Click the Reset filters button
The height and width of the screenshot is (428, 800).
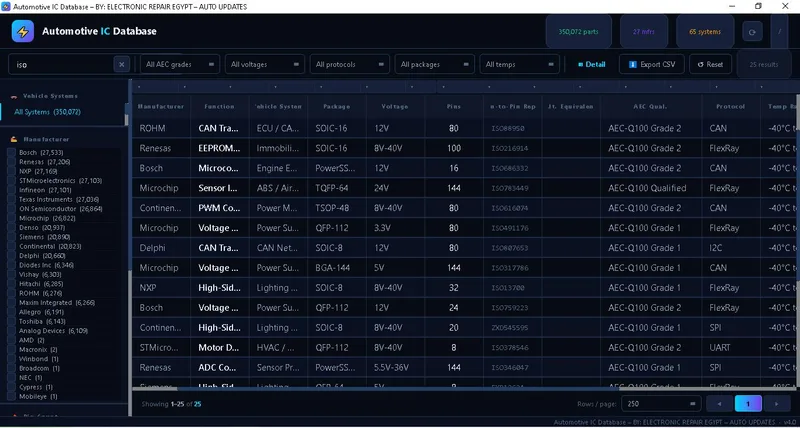[x=710, y=65]
